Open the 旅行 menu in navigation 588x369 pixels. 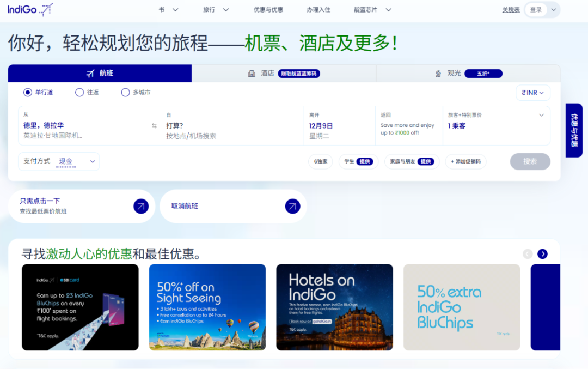click(216, 10)
